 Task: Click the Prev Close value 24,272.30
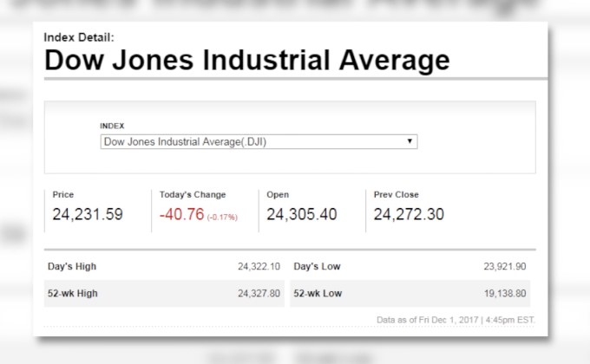(409, 214)
